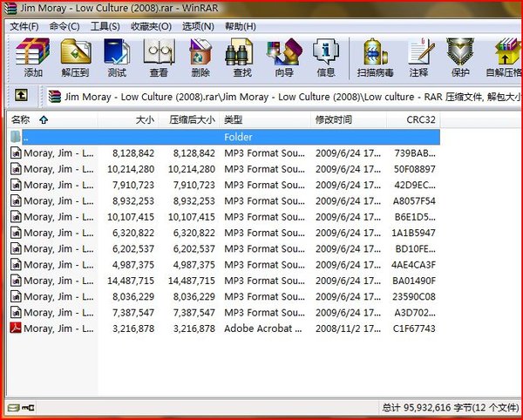Click the 保护 (Protect) shield icon
This screenshot has width=523, height=420.
tap(460, 58)
